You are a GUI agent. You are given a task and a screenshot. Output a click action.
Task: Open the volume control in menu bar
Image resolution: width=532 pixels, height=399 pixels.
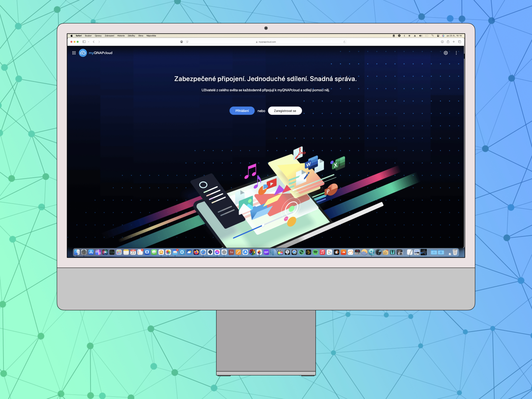coord(420,36)
